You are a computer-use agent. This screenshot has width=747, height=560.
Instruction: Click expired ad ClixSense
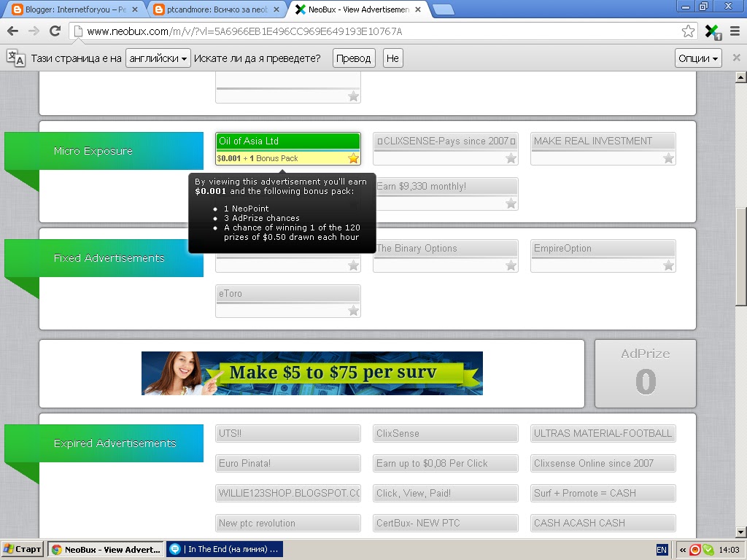tap(446, 433)
